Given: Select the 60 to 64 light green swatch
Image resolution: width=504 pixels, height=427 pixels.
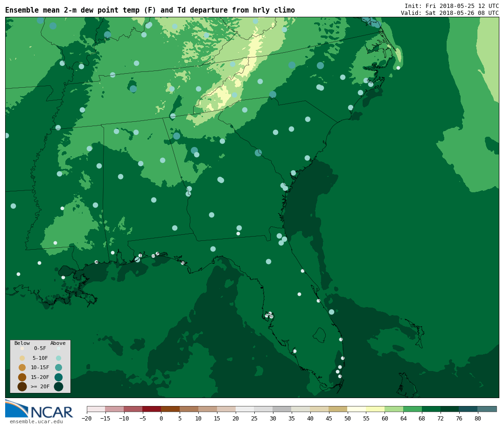Looking at the screenshot, I should [394, 409].
